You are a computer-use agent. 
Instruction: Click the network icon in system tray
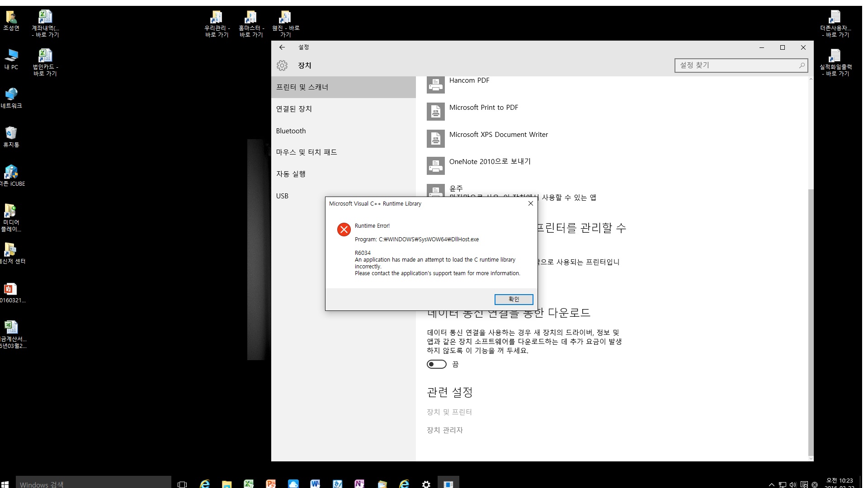pos(782,484)
